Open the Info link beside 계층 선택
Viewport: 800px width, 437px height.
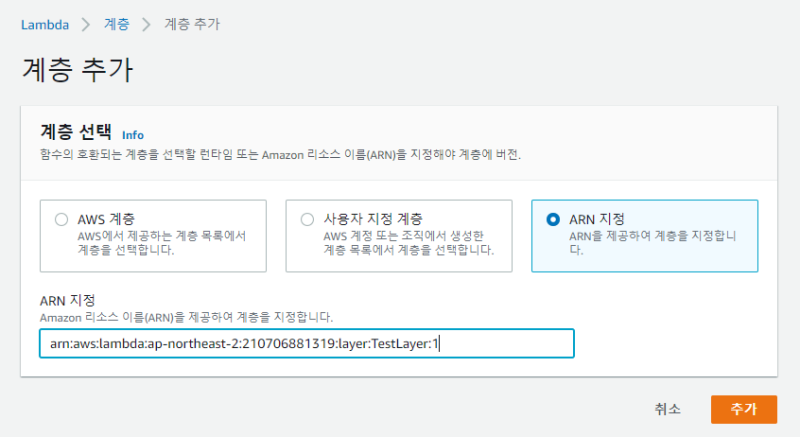pyautogui.click(x=133, y=134)
